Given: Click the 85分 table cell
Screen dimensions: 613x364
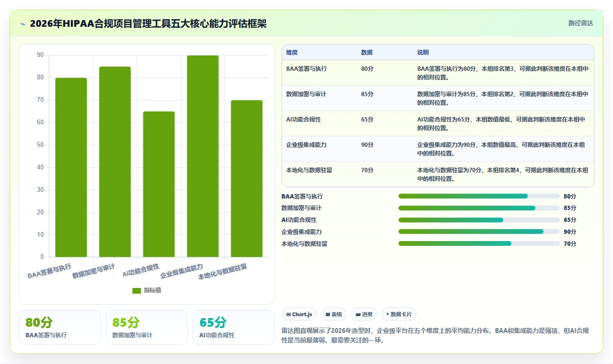Looking at the screenshot, I should point(367,94).
